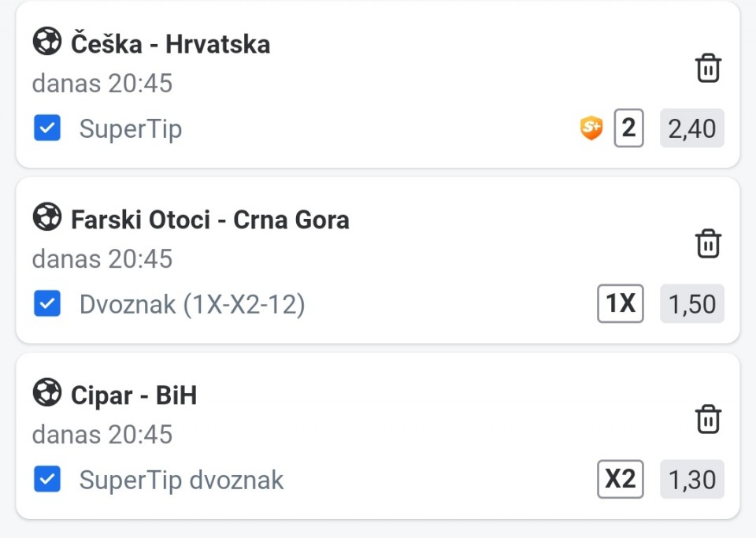Delete the Češka - Hrvatska bet
The image size is (756, 538).
[x=708, y=69]
